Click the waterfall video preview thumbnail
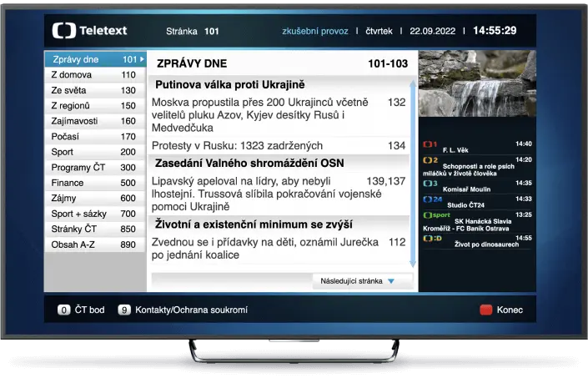 (477, 83)
